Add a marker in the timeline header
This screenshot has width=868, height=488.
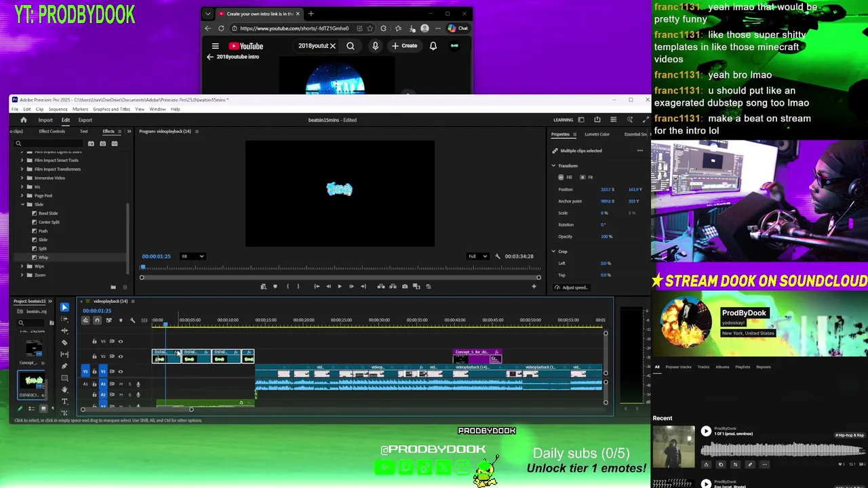click(121, 320)
